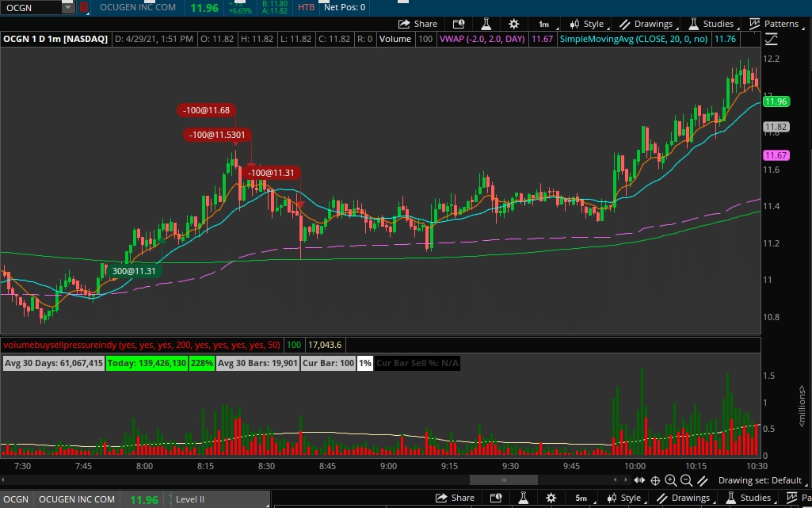Click the zoom in magnifier icon
This screenshot has height=508, width=812.
click(x=671, y=480)
